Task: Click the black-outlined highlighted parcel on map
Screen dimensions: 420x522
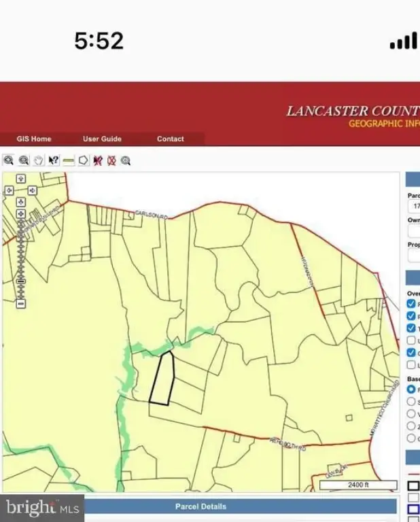Action: pyautogui.click(x=162, y=379)
